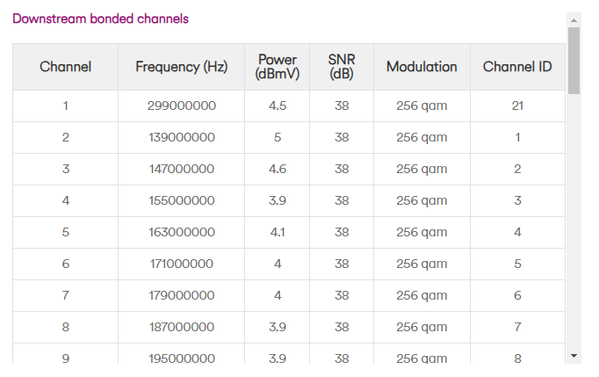The height and width of the screenshot is (377, 599).
Task: Click the scrollbar up arrow
Action: [x=574, y=20]
